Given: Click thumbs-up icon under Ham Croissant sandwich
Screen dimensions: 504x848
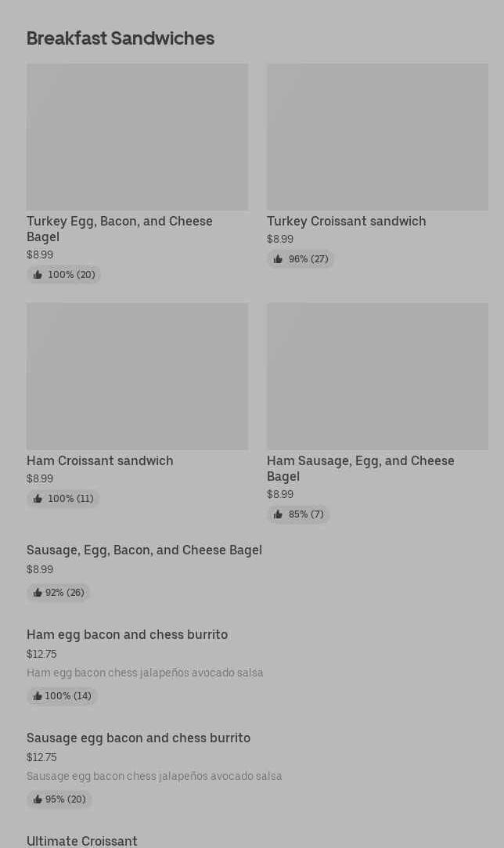Looking at the screenshot, I should pos(38,499).
